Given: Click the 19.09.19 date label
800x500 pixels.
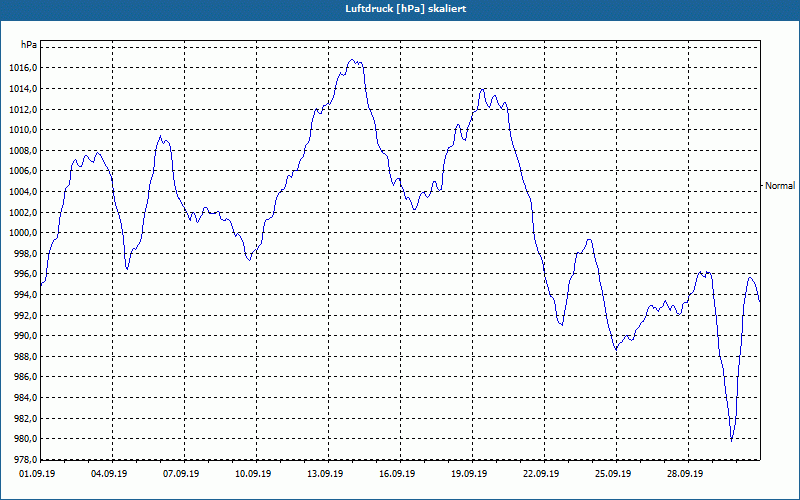Looking at the screenshot, I should tap(469, 473).
